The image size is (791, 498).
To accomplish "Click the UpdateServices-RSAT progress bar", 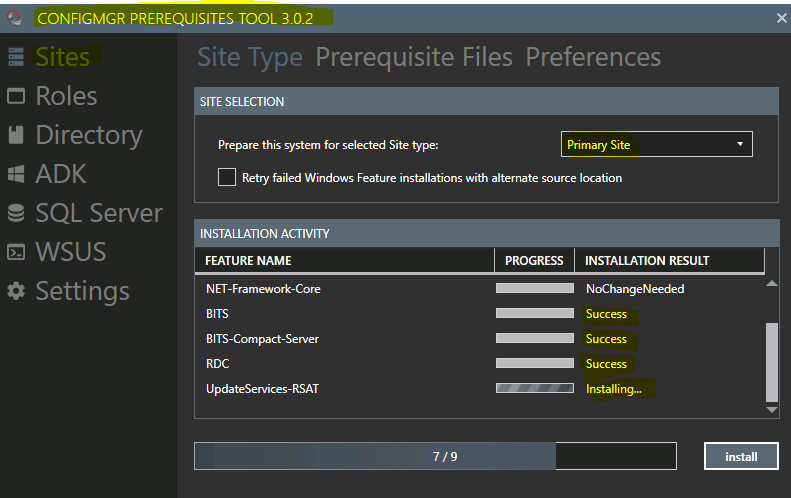I will click(535, 388).
